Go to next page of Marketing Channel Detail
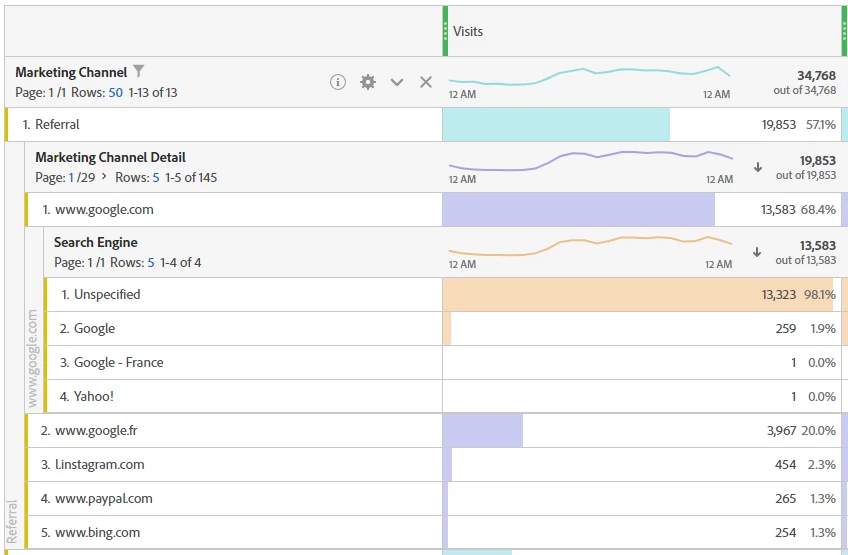The height and width of the screenshot is (555, 848). (104, 176)
